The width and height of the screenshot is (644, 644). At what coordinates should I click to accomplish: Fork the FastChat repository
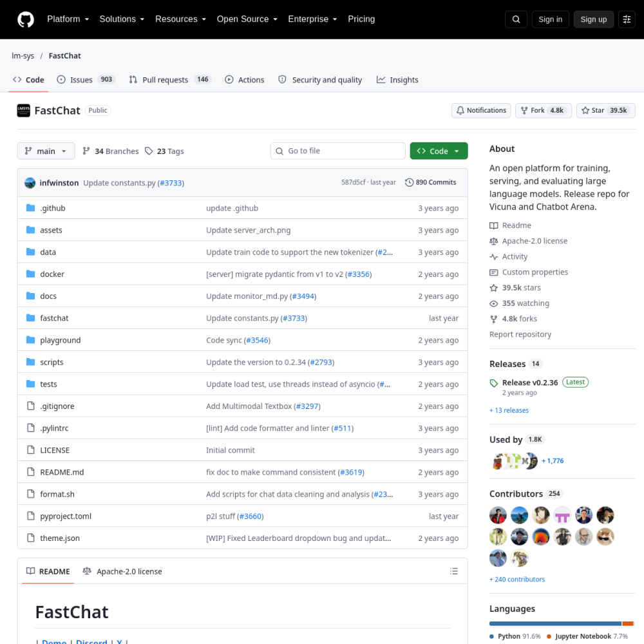(x=544, y=111)
